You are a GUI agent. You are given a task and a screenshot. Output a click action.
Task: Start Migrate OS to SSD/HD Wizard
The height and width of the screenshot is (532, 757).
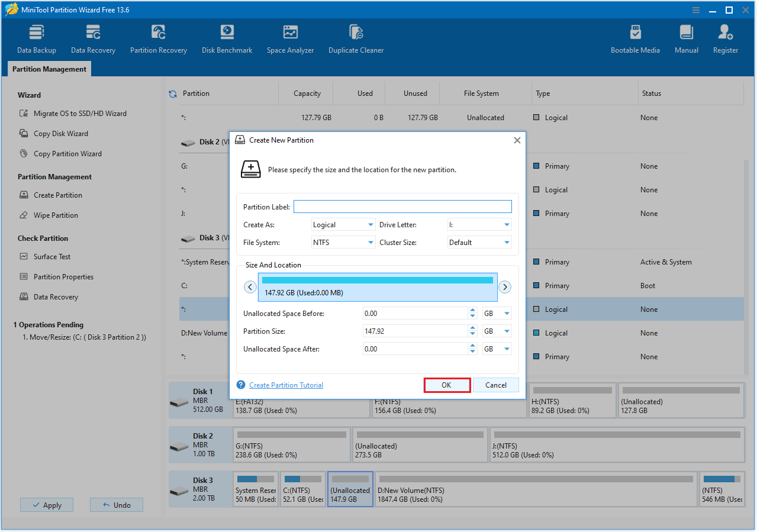[73, 114]
